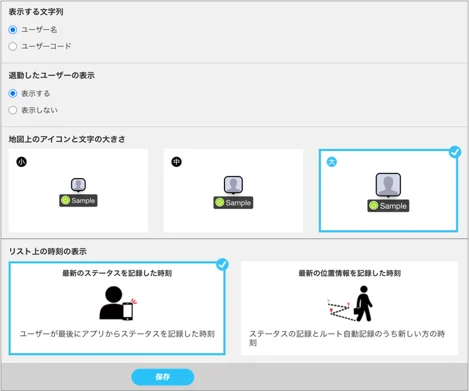Click the 小 size badge icon
The image size is (469, 391).
tap(22, 162)
